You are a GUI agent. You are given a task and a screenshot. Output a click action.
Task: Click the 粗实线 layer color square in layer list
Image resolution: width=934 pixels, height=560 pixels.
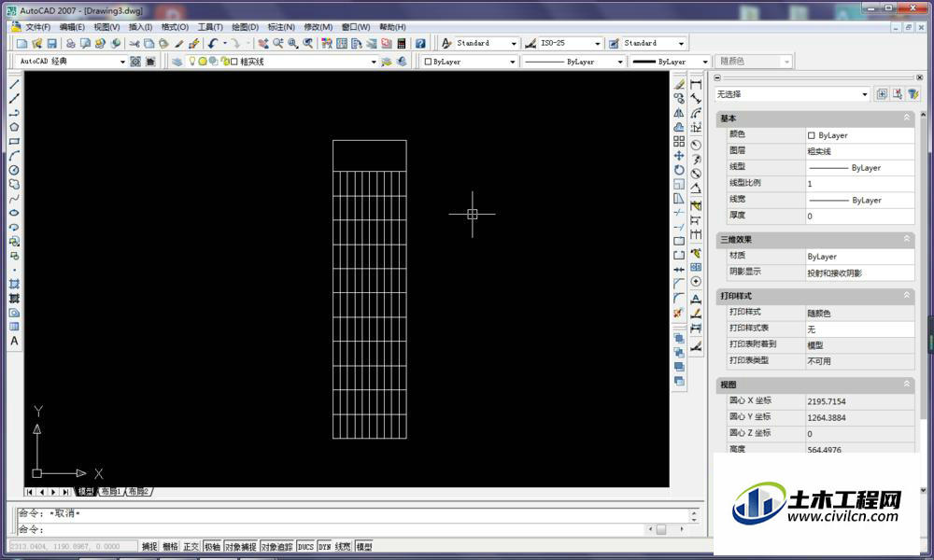tap(234, 62)
